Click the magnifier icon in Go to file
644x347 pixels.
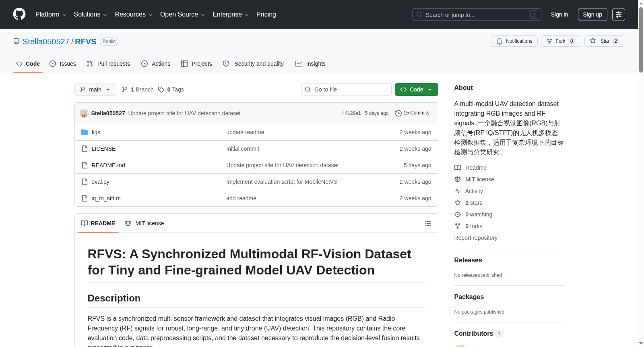point(308,89)
